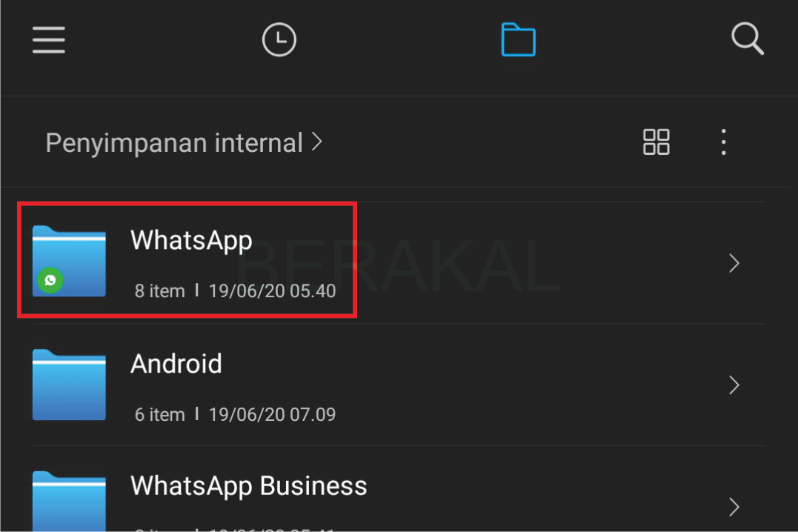Select the folder browse tab
The height and width of the screenshot is (532, 798).
[518, 39]
